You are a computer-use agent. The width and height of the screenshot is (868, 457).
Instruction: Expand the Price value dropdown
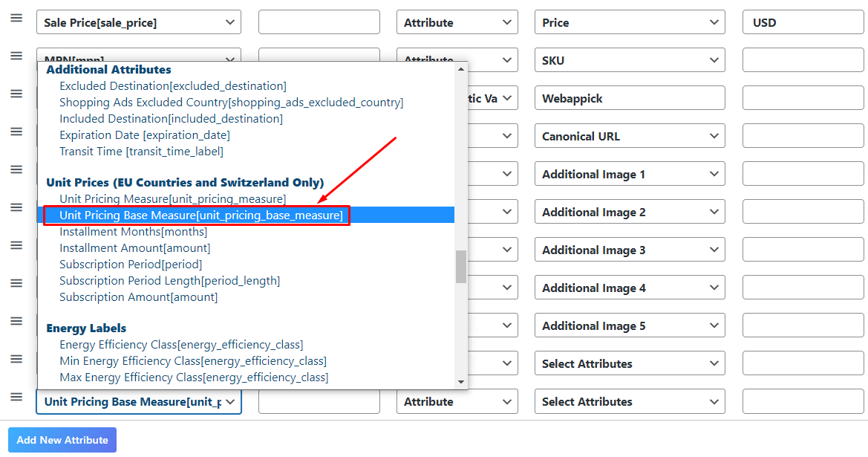[629, 22]
